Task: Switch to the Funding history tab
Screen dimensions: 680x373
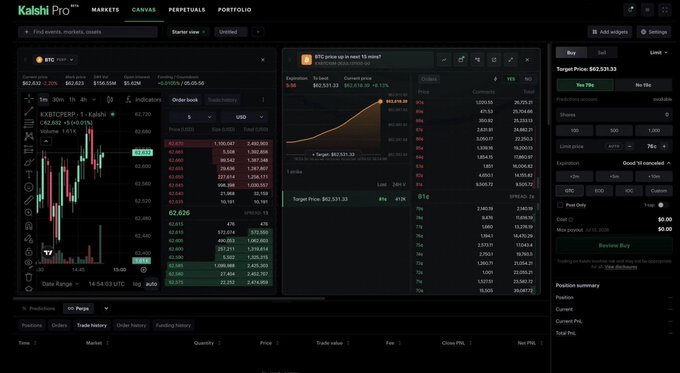Action: pyautogui.click(x=173, y=325)
